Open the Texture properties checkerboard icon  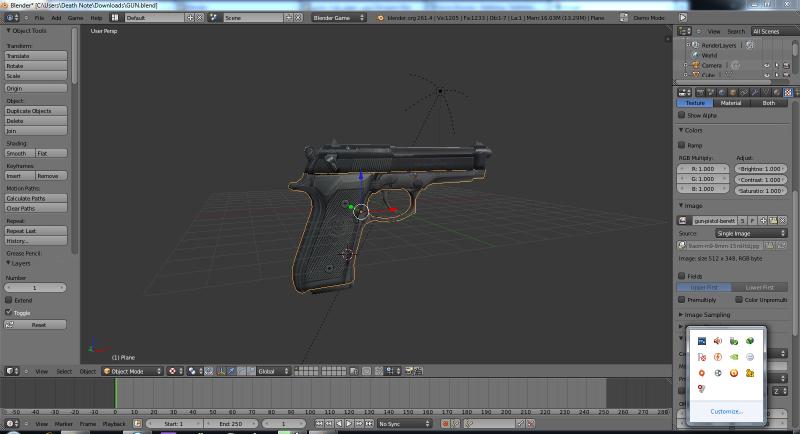(x=788, y=92)
